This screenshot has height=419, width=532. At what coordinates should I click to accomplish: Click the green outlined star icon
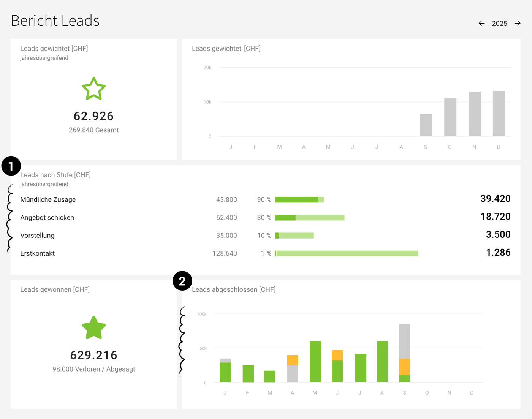94,89
